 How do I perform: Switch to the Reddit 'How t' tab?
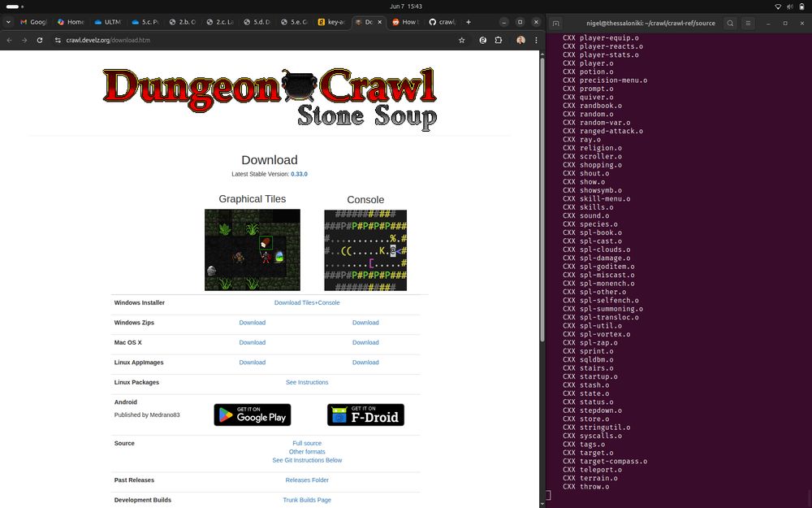[404, 22]
